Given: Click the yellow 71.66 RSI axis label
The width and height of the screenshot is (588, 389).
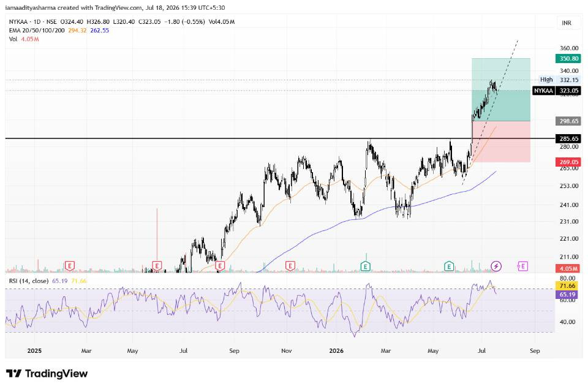Looking at the screenshot, I should pyautogui.click(x=567, y=286).
